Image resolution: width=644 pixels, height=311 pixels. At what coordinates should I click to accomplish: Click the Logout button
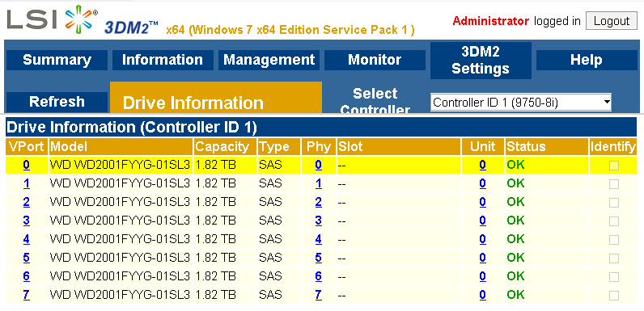click(x=612, y=20)
